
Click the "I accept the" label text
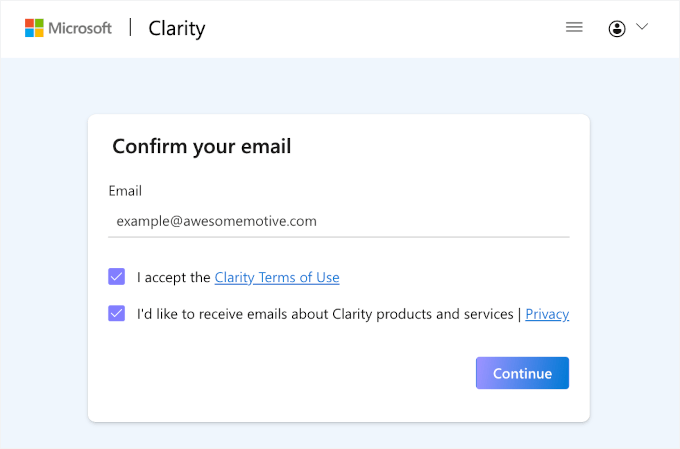[x=174, y=278]
